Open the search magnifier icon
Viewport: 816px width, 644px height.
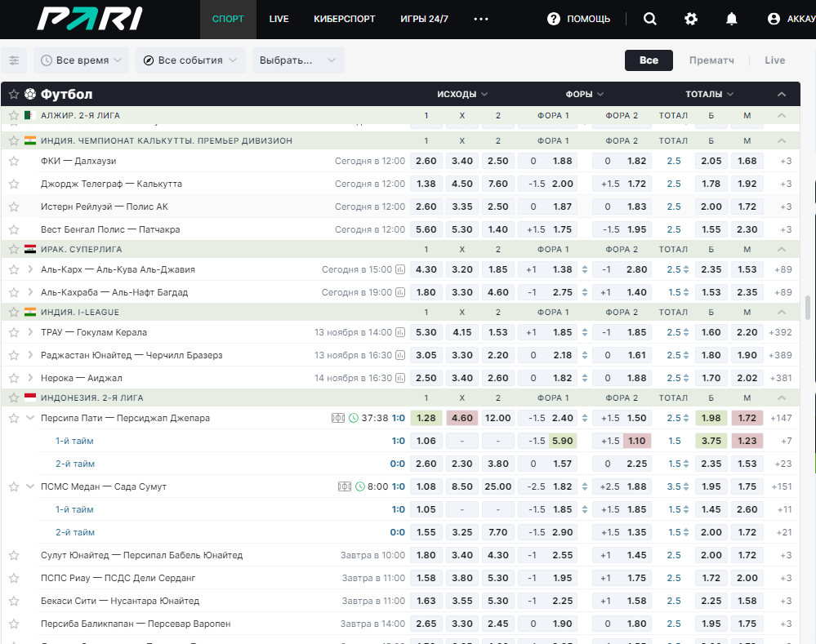tap(649, 19)
